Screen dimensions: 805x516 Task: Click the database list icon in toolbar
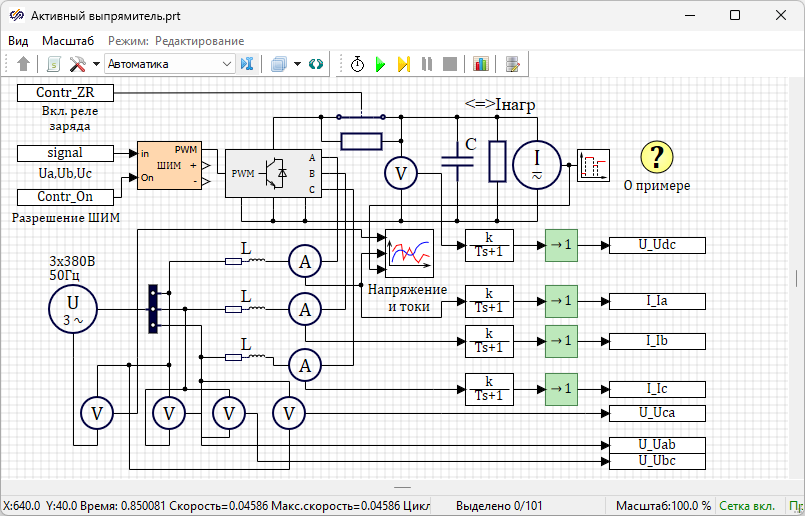tap(513, 64)
